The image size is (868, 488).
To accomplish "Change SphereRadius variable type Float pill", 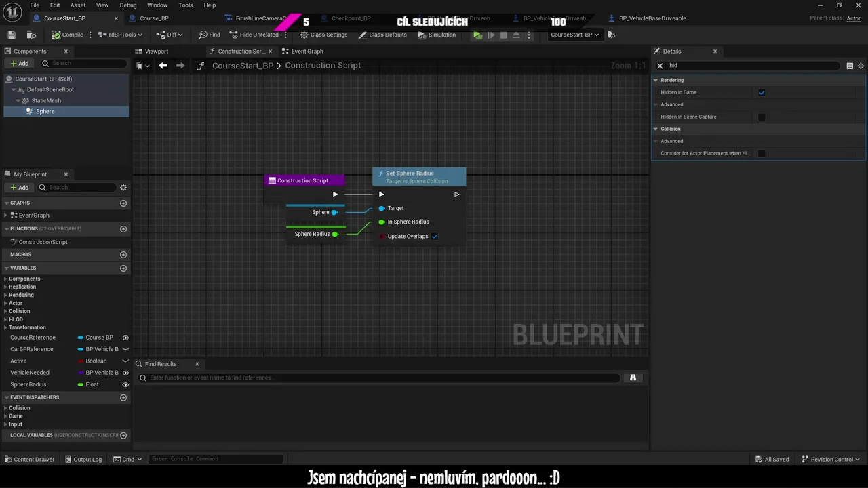I will tap(89, 385).
